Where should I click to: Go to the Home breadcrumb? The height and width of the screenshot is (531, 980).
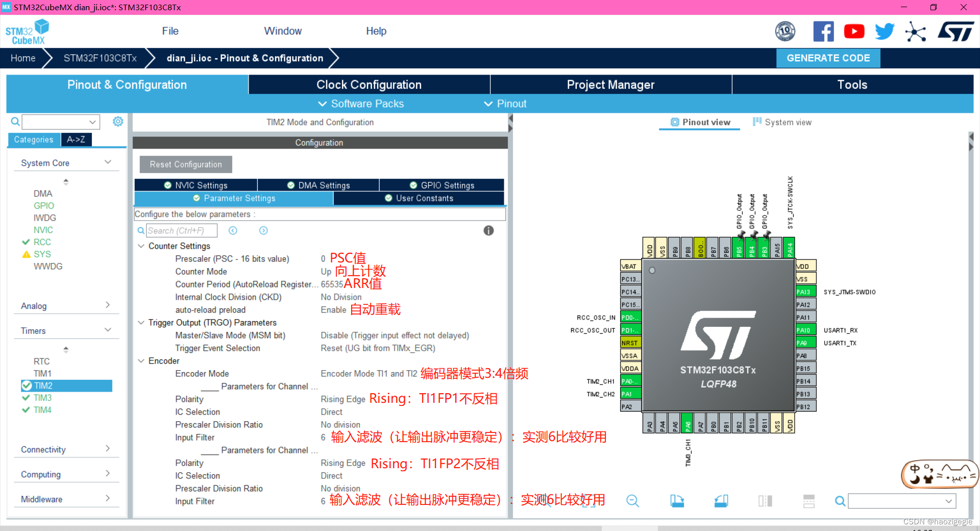pos(23,58)
